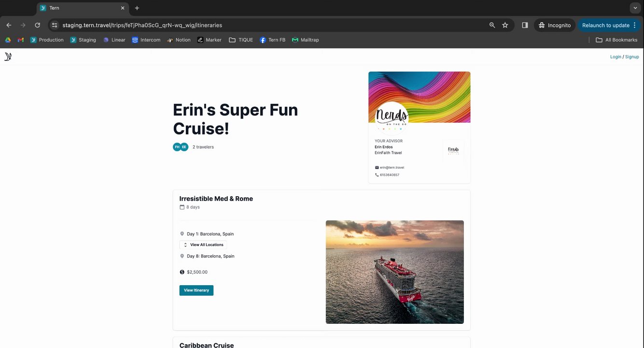Bookmark this page with the star icon
Viewport: 644px width, 348px height.
[x=505, y=25]
